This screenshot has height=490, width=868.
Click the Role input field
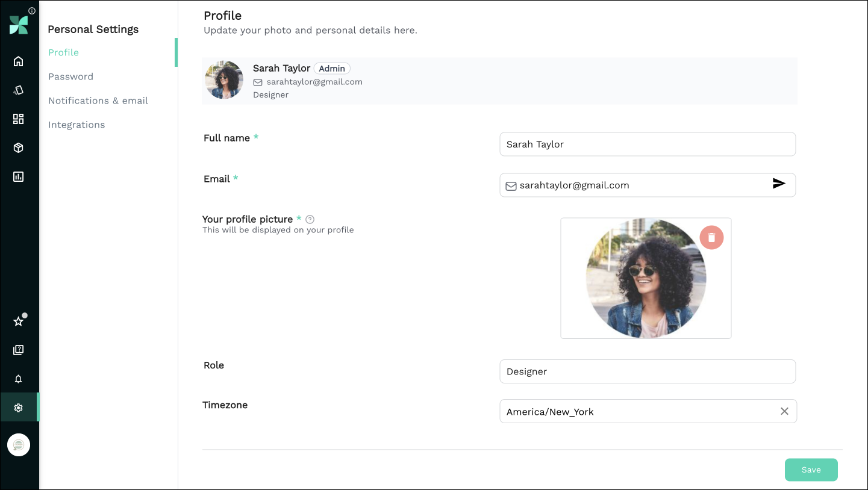click(x=648, y=371)
